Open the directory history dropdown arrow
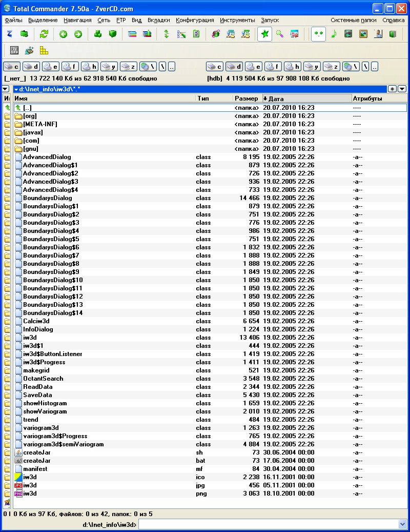Image resolution: width=410 pixels, height=532 pixels. click(x=402, y=89)
